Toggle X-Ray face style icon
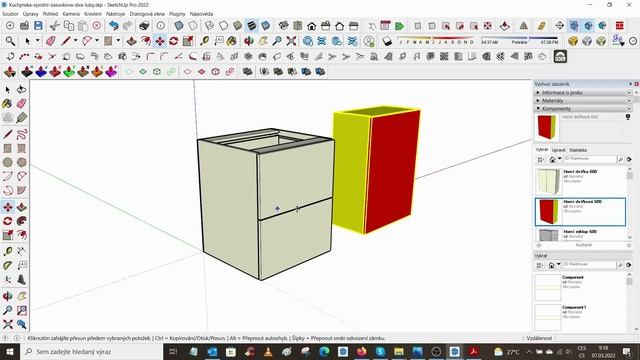Viewport: 640px width, 360px height. (x=179, y=26)
